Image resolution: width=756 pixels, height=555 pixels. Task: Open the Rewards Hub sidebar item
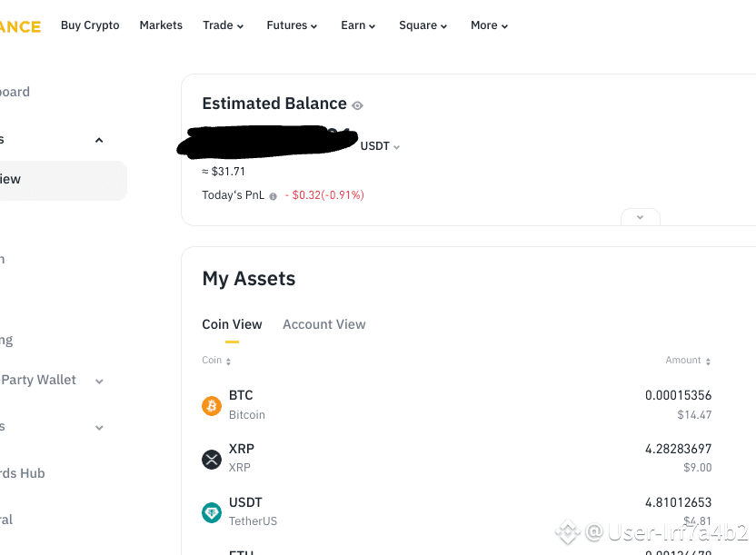(x=22, y=473)
